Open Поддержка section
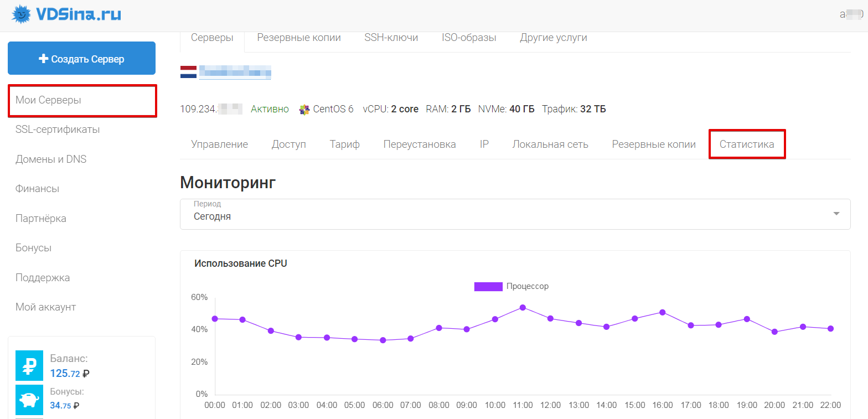 point(43,278)
